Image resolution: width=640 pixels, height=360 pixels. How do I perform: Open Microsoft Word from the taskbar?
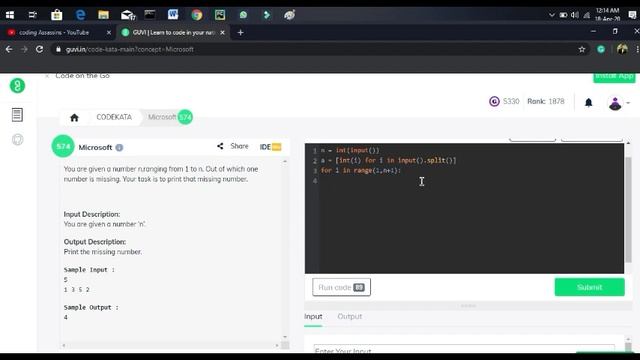click(x=173, y=15)
